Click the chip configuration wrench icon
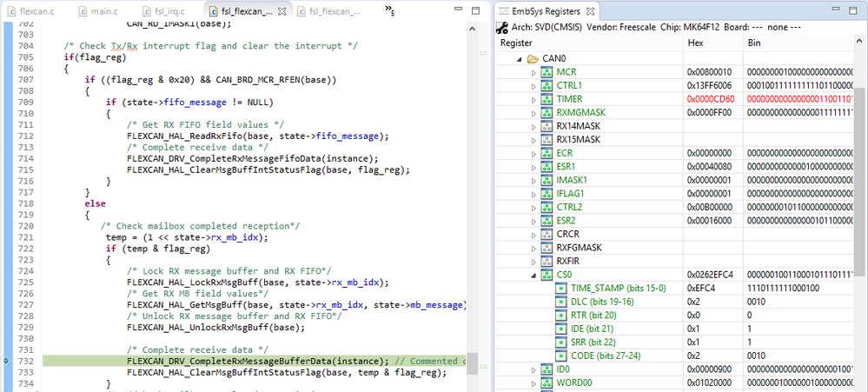Screen dimensions: 868x392 tap(502, 27)
